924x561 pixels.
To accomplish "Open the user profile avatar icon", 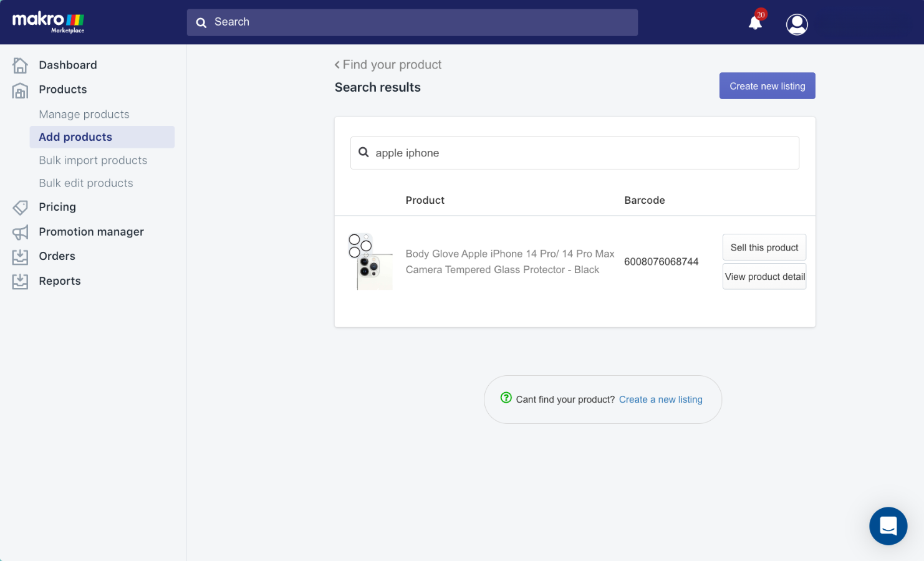I will point(797,24).
